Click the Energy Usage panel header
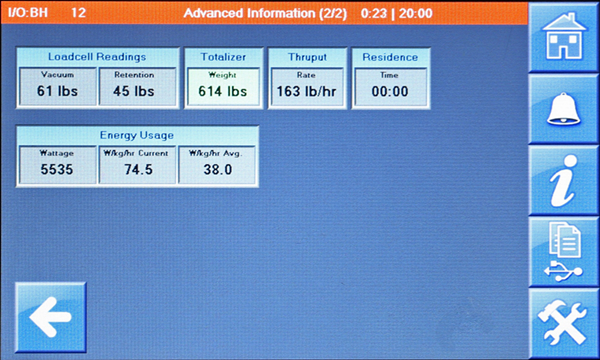This screenshot has height=360, width=600. pos(137,135)
